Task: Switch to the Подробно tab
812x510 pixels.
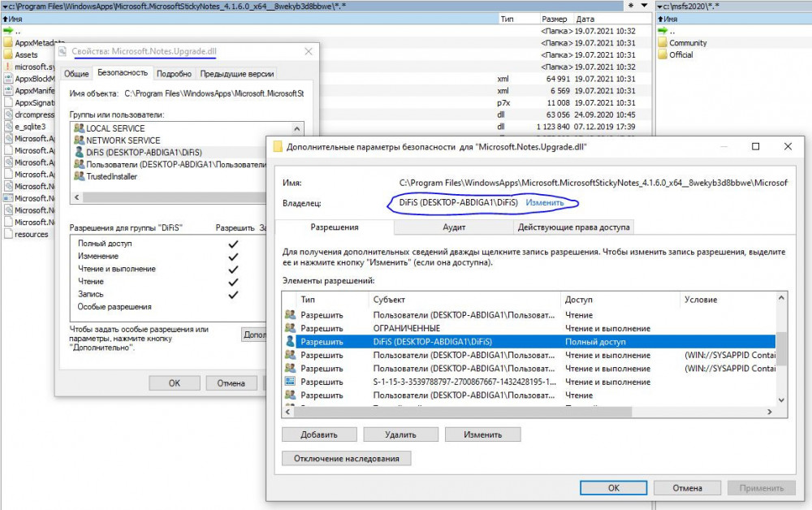Action: tap(173, 73)
